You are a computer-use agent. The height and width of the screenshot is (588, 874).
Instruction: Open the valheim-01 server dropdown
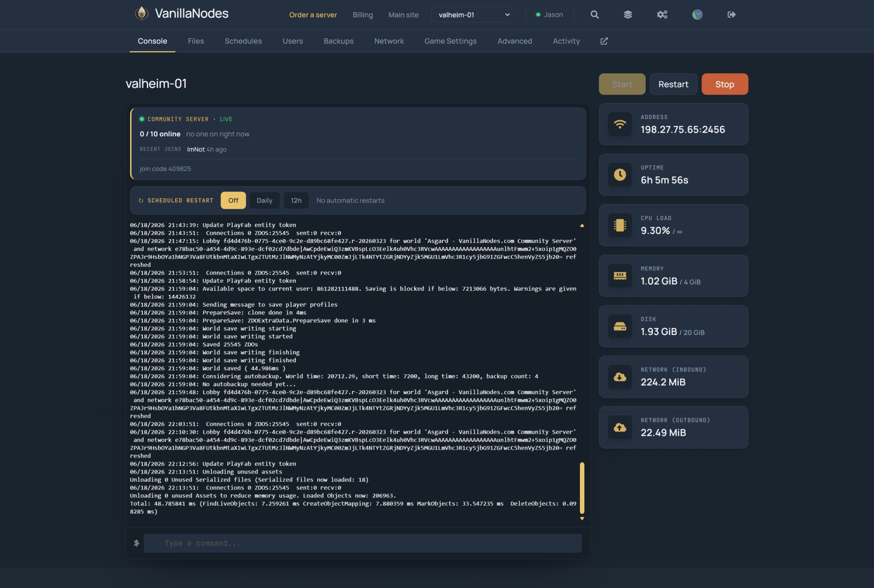click(471, 15)
